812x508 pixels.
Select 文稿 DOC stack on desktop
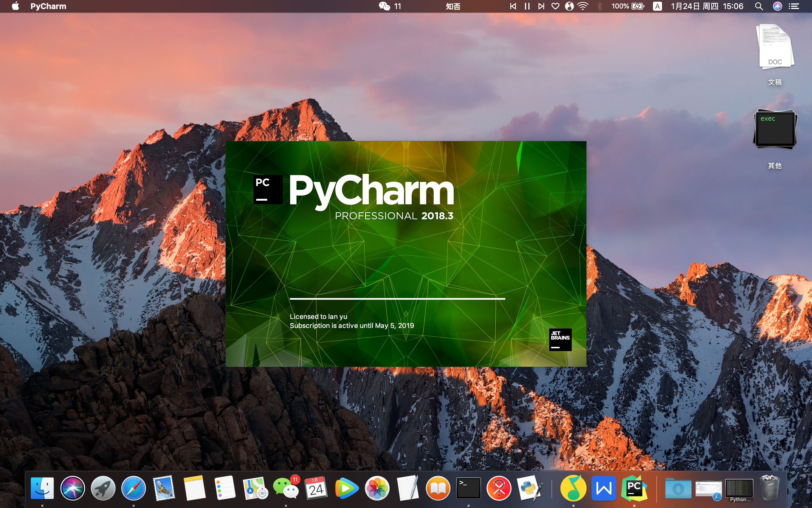click(775, 55)
